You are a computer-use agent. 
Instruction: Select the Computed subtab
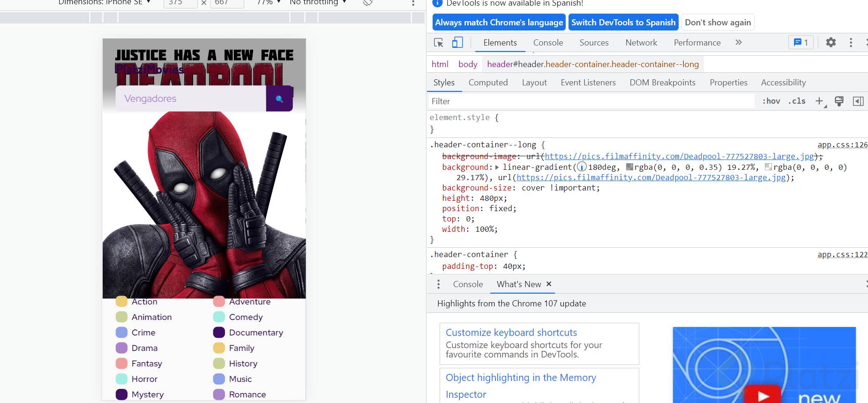[488, 83]
